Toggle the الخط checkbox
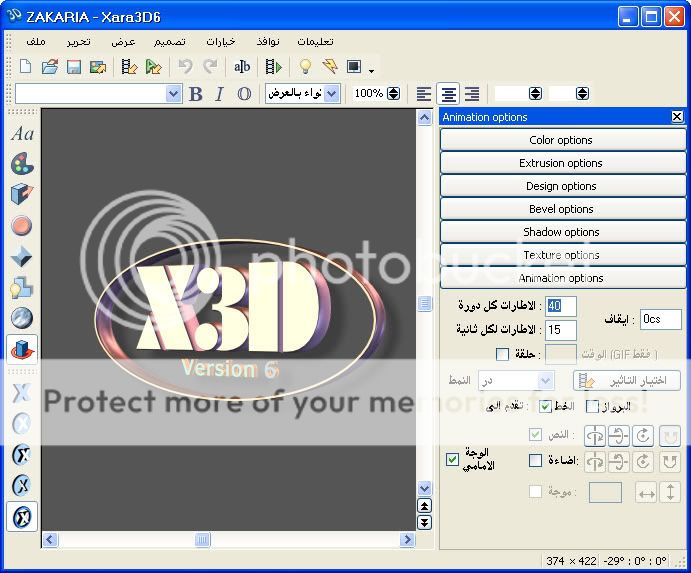 coord(545,406)
